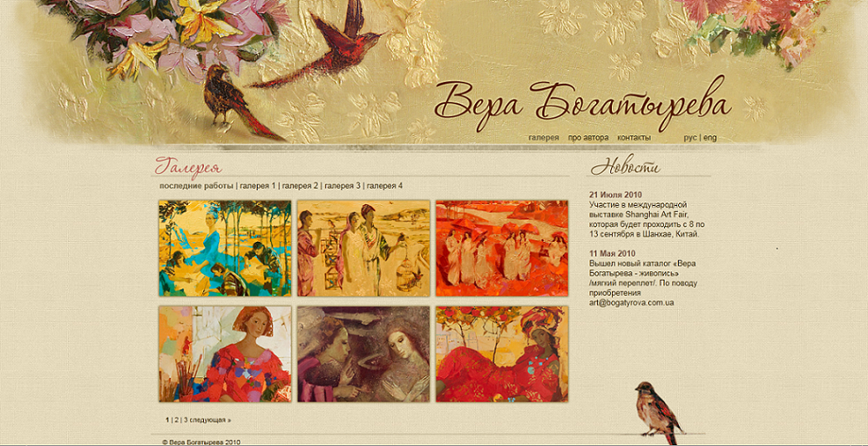Click the следующая » next page link
The width and height of the screenshot is (868, 446).
[x=210, y=420]
